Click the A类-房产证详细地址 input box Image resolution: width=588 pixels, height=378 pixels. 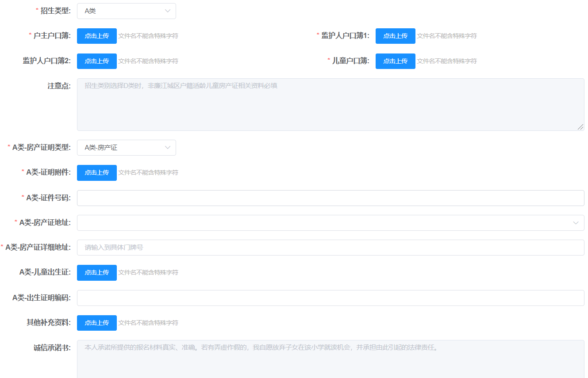[330, 248]
